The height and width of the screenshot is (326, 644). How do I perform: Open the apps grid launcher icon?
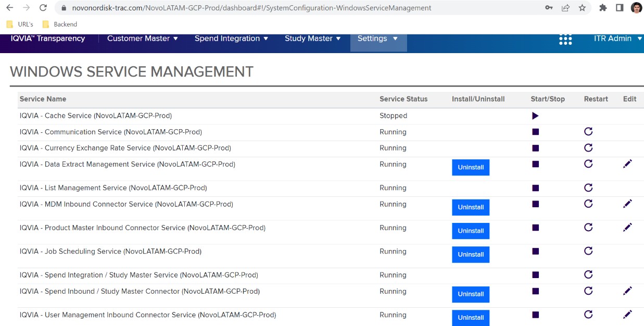[565, 39]
